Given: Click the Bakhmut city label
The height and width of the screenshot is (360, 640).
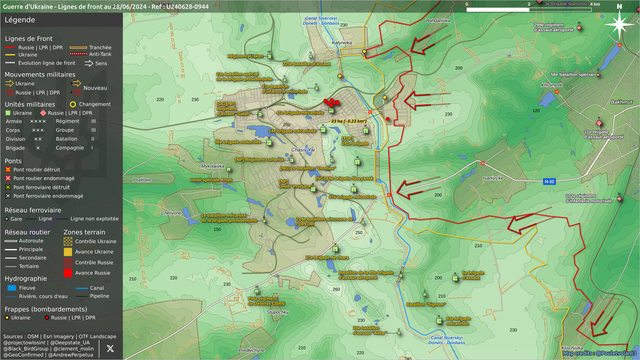Looking at the screenshot, I should pos(621,102).
